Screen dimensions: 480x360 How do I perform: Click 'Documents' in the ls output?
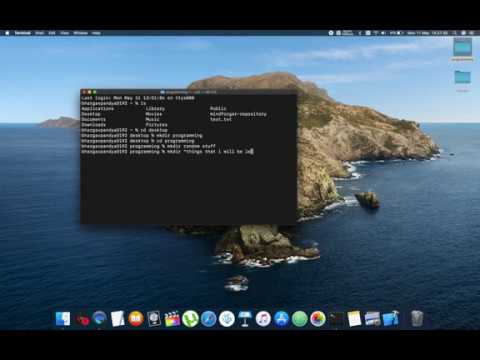tap(93, 119)
